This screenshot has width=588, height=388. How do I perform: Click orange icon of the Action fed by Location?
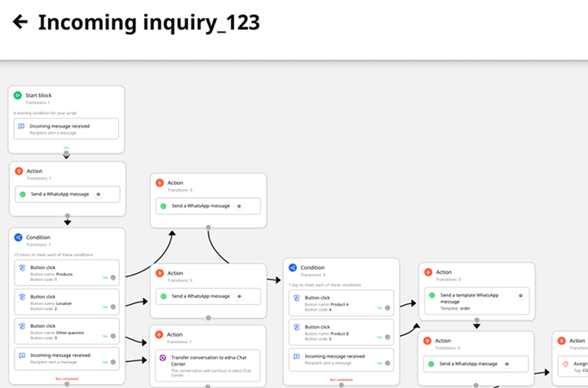coord(159,273)
